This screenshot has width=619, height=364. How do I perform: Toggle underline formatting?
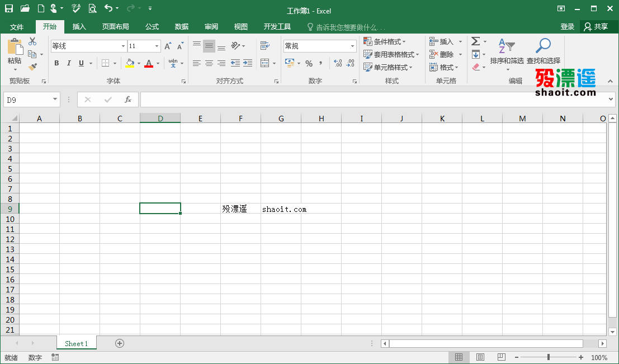[x=81, y=63]
